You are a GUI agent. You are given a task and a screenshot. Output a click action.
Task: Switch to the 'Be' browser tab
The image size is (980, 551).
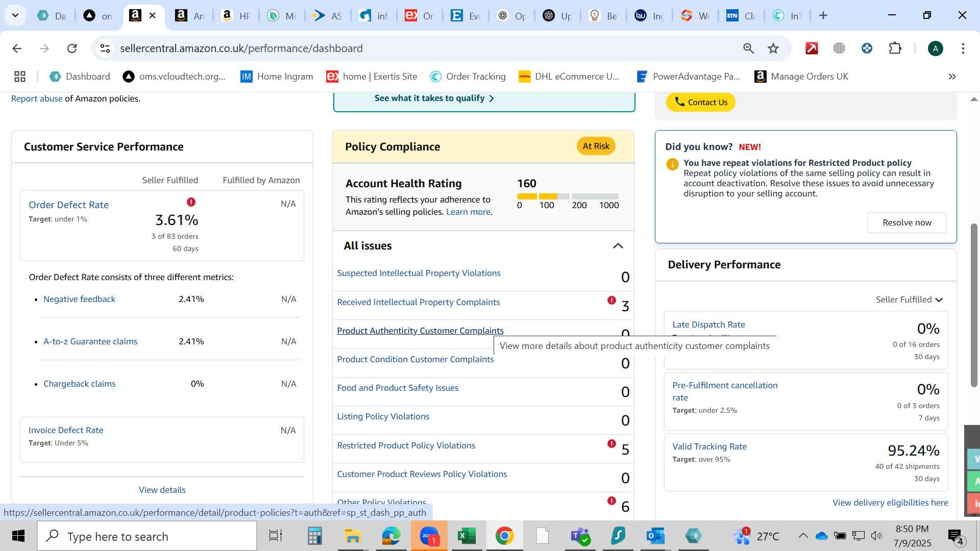tap(603, 16)
